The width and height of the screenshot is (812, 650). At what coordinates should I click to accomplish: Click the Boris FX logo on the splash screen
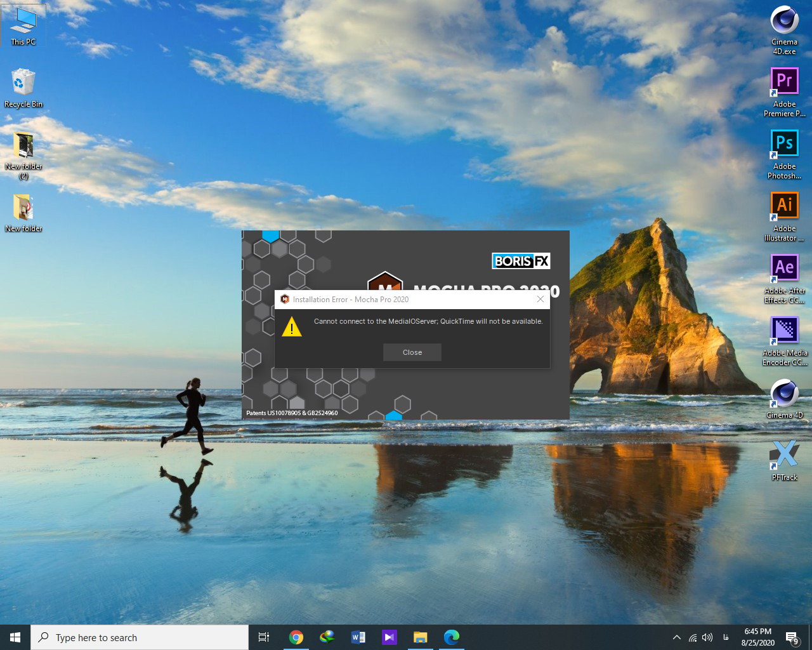pos(521,261)
